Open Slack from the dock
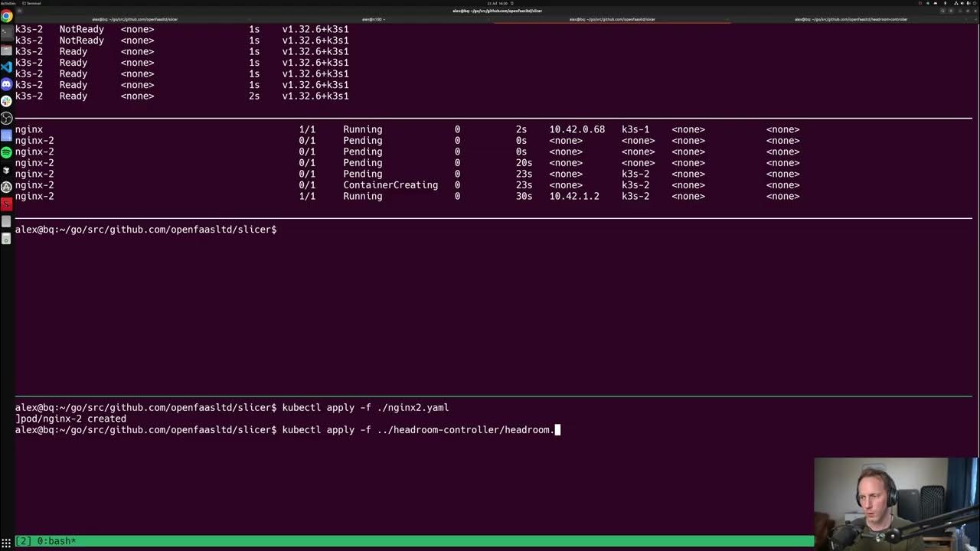The image size is (980, 551). [x=6, y=102]
